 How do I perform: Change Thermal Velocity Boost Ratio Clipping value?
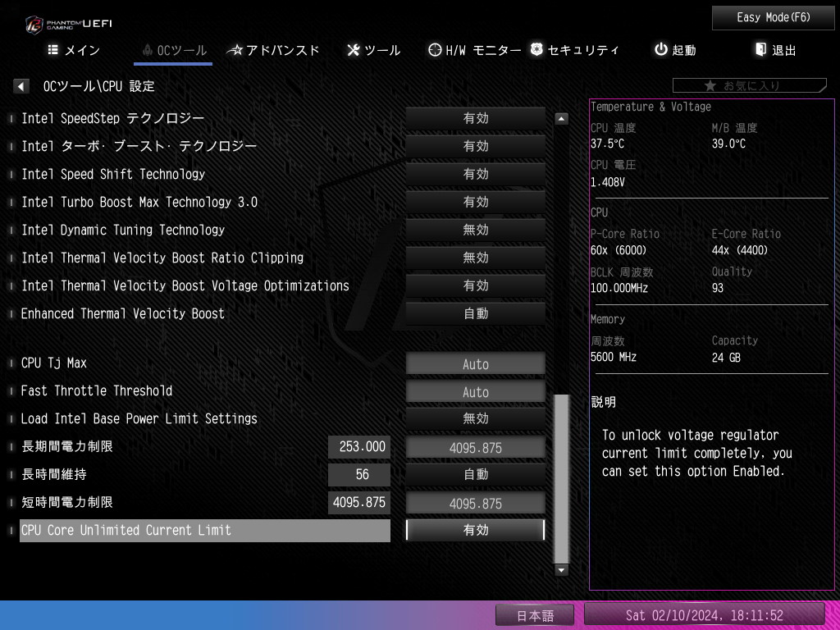476,258
